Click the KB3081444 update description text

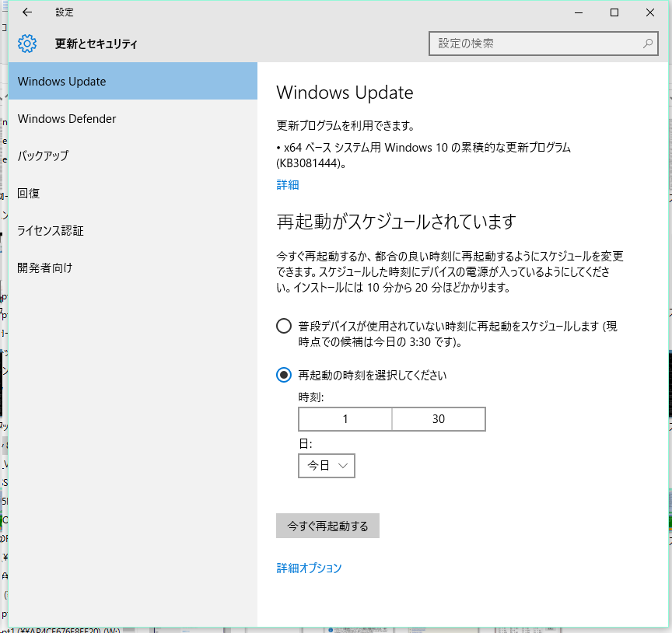tap(423, 156)
